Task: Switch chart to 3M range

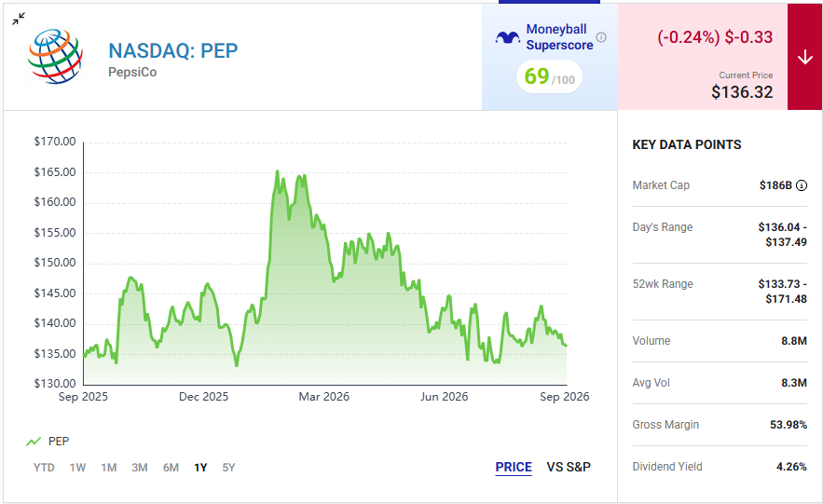Action: pos(140,468)
